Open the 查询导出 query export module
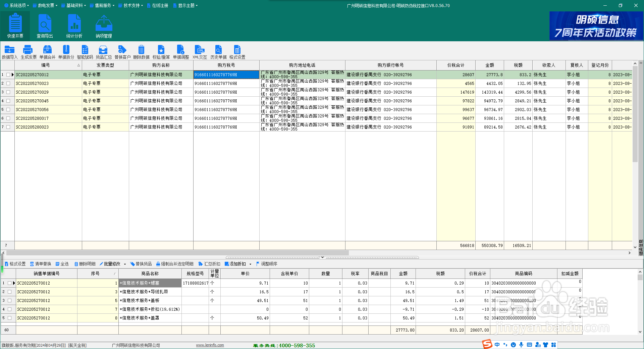This screenshot has height=349, width=644. click(x=45, y=26)
